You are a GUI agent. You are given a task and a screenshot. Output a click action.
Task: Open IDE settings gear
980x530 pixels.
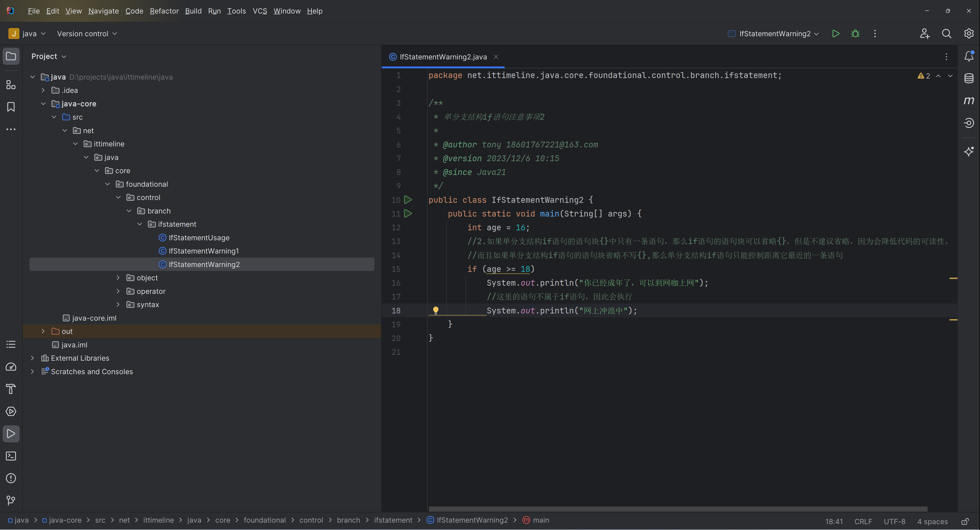tap(969, 33)
